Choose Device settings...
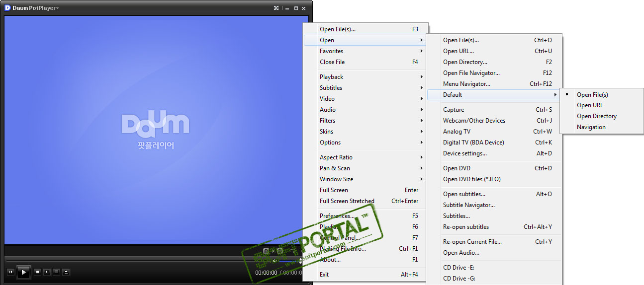644x285 pixels. (x=494, y=153)
